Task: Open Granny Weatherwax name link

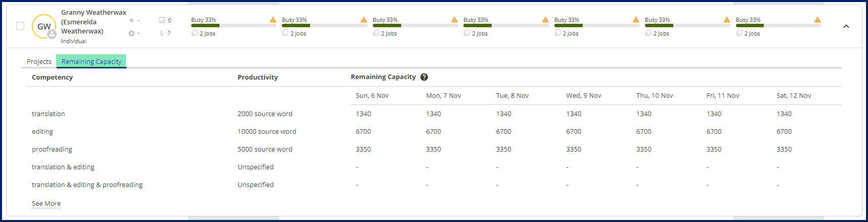Action: tap(94, 22)
